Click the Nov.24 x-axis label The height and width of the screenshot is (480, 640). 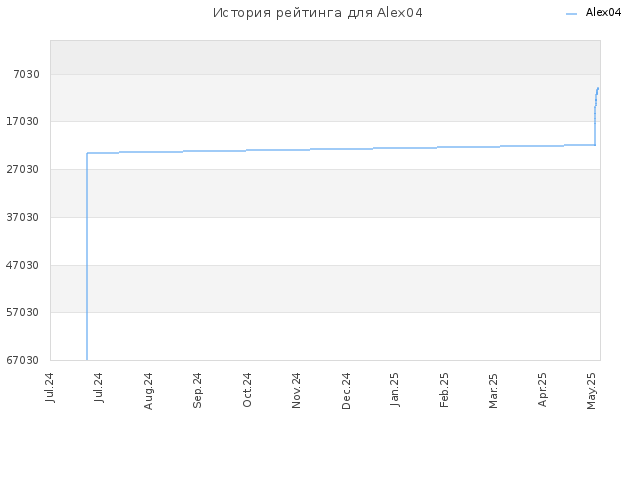pos(296,391)
